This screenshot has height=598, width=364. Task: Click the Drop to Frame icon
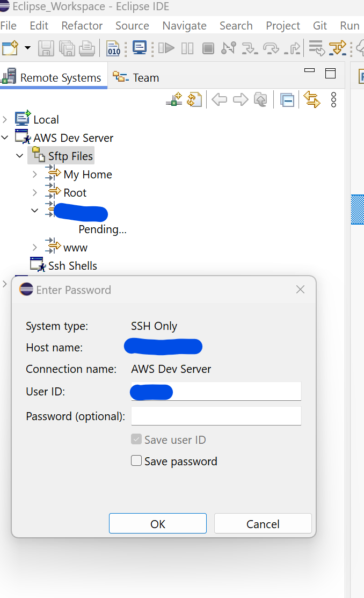coord(317,48)
